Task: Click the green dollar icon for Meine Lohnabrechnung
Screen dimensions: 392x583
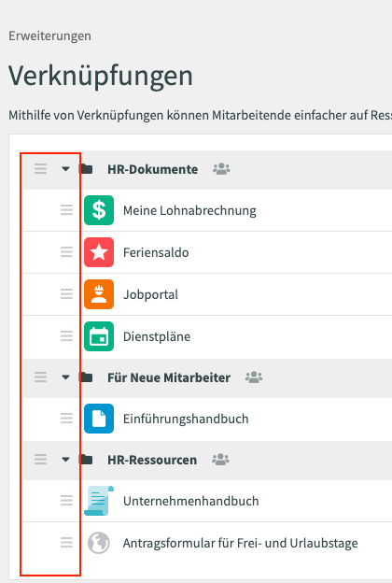Action: pos(99,210)
